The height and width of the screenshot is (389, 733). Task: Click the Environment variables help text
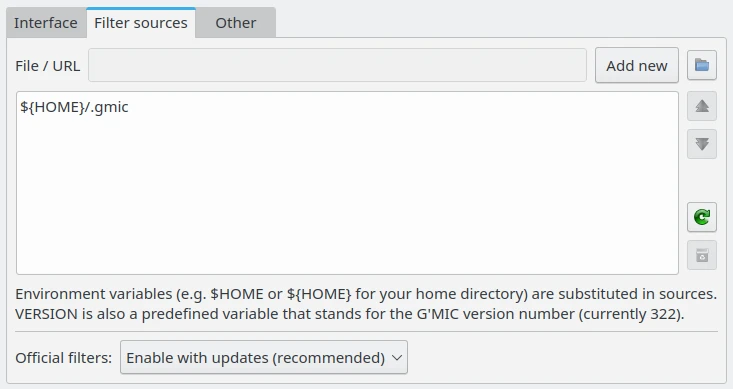coord(366,294)
